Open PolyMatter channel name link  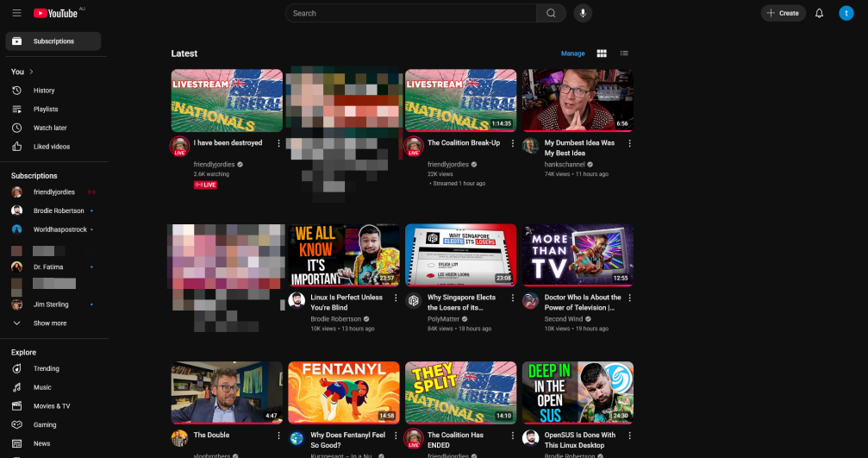(444, 319)
